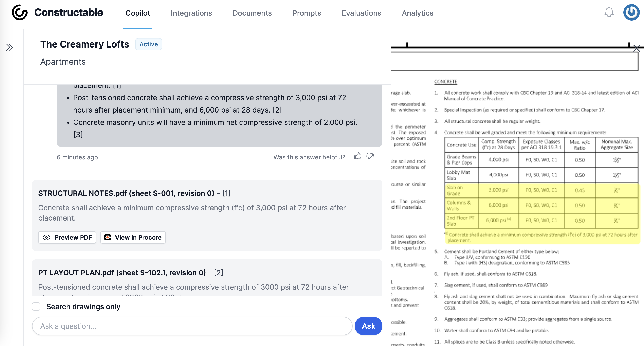The width and height of the screenshot is (644, 346).
Task: Go to the Prompts tab
Action: 307,13
